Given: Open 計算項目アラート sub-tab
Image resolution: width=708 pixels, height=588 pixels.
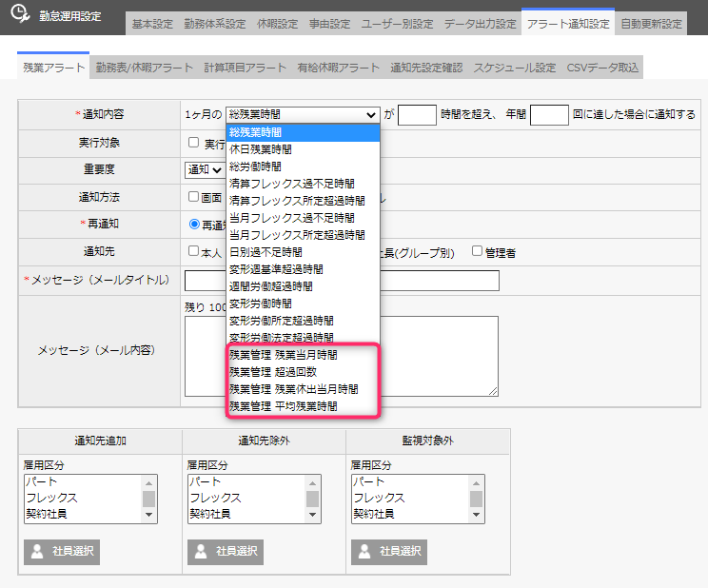Looking at the screenshot, I should point(246,68).
